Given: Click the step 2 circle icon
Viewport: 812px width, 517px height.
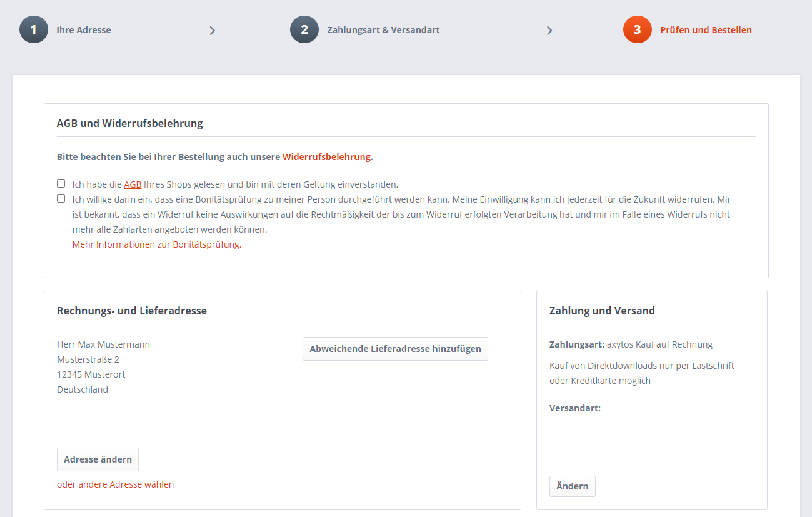Looking at the screenshot, I should point(304,29).
